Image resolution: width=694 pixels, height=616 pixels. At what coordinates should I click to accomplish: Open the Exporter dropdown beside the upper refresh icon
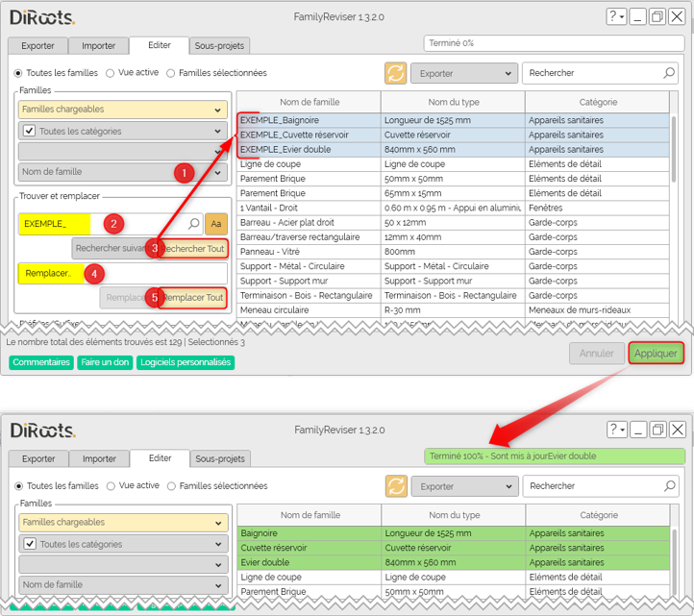coord(463,73)
